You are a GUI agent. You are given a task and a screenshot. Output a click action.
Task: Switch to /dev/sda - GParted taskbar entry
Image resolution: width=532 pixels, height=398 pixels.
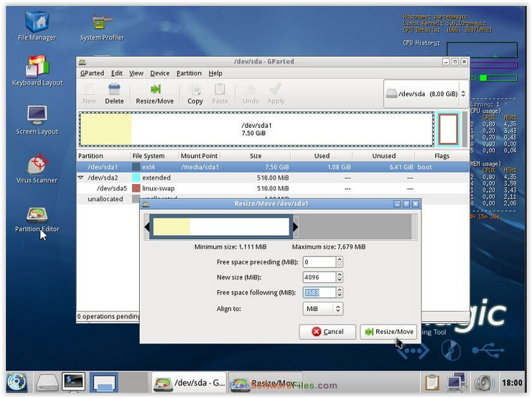pyautogui.click(x=189, y=383)
